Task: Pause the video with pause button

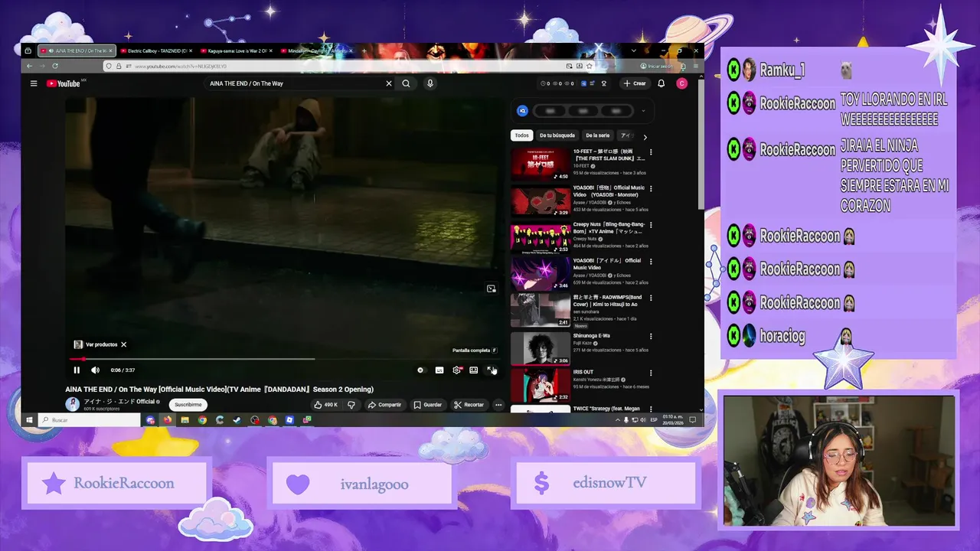Action: (77, 370)
